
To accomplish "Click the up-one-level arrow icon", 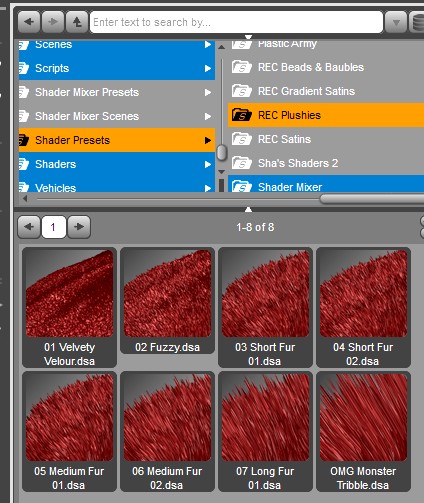I will pyautogui.click(x=77, y=22).
